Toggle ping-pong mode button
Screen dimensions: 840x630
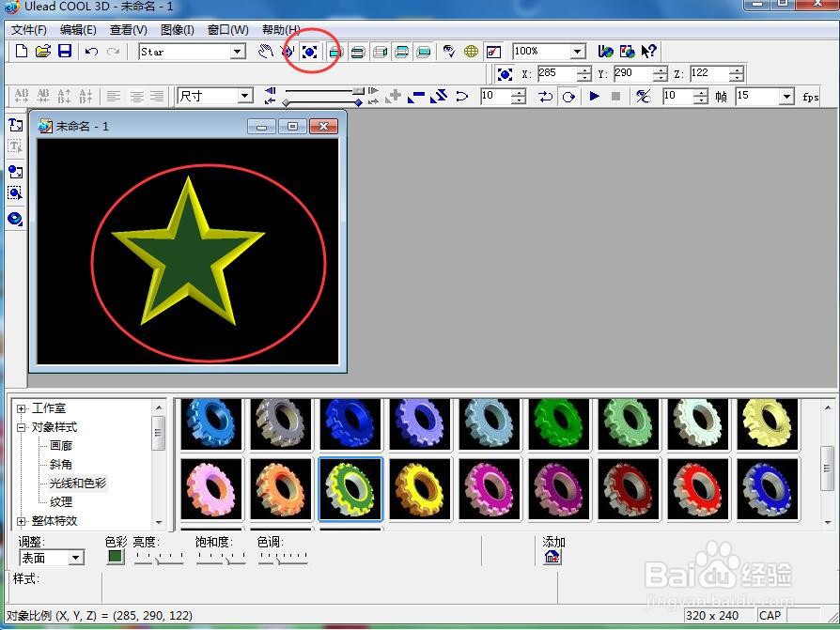pos(545,97)
